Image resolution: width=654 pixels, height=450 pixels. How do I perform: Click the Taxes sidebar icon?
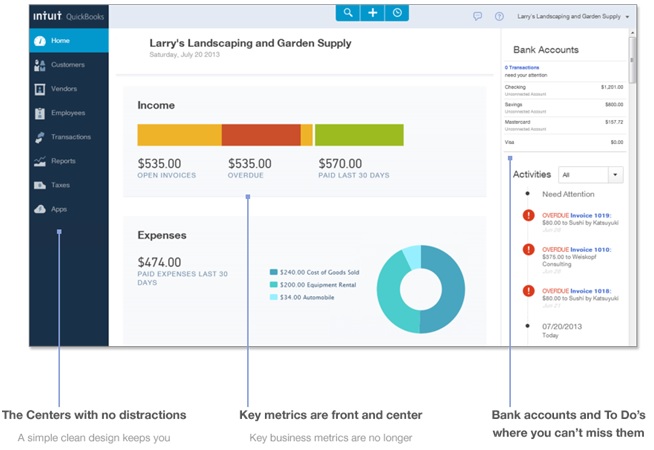(x=40, y=185)
